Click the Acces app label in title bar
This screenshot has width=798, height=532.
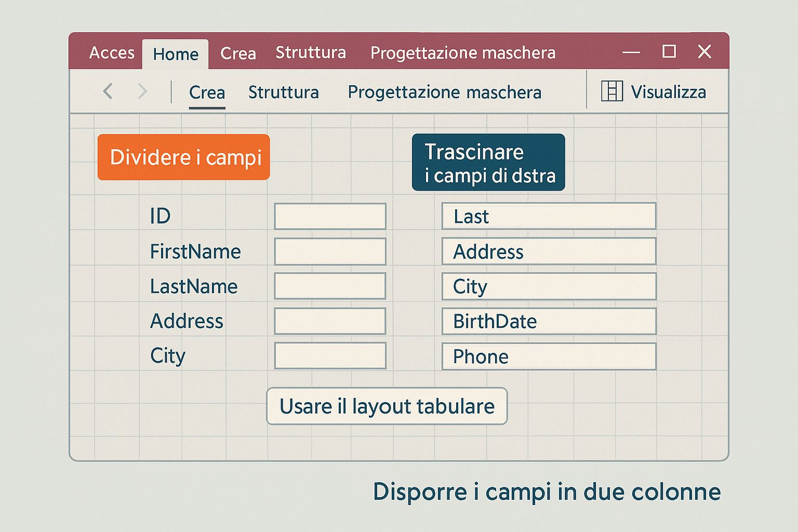coord(111,53)
